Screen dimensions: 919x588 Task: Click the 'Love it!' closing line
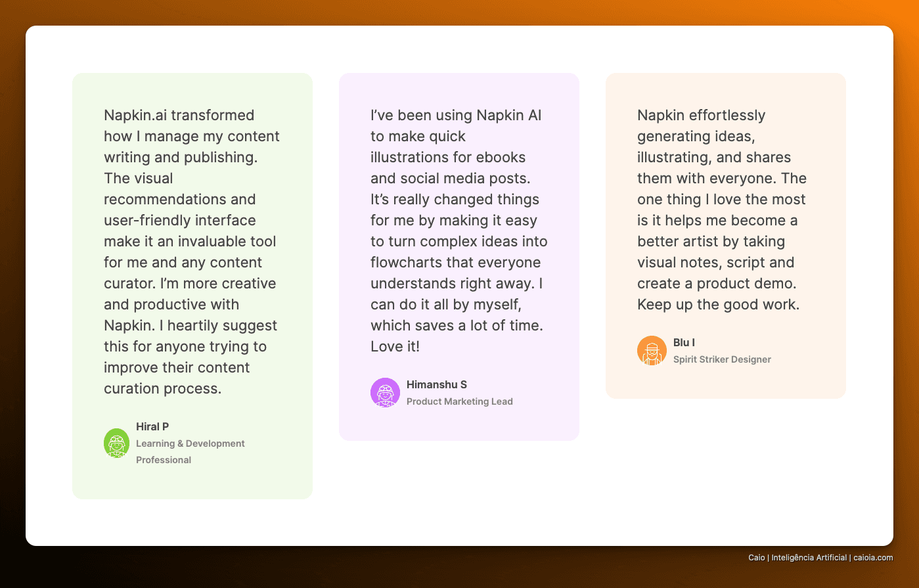(x=395, y=346)
